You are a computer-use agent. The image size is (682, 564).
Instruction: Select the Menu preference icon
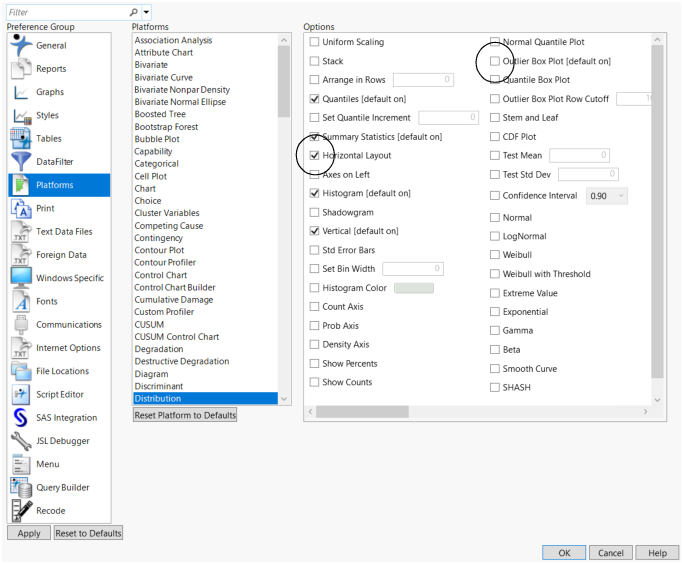point(21,464)
